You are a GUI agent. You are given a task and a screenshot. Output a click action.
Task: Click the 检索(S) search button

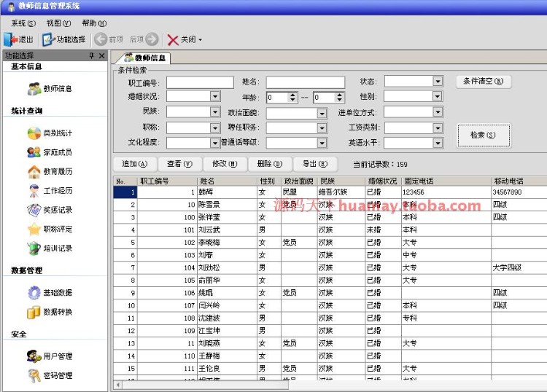(483, 135)
